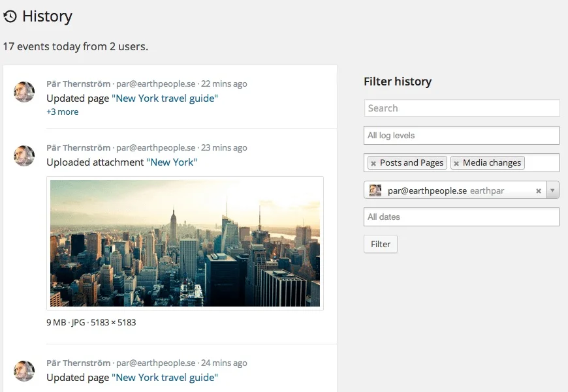Click the 17 events today summary text
This screenshot has width=568, height=392.
[76, 47]
